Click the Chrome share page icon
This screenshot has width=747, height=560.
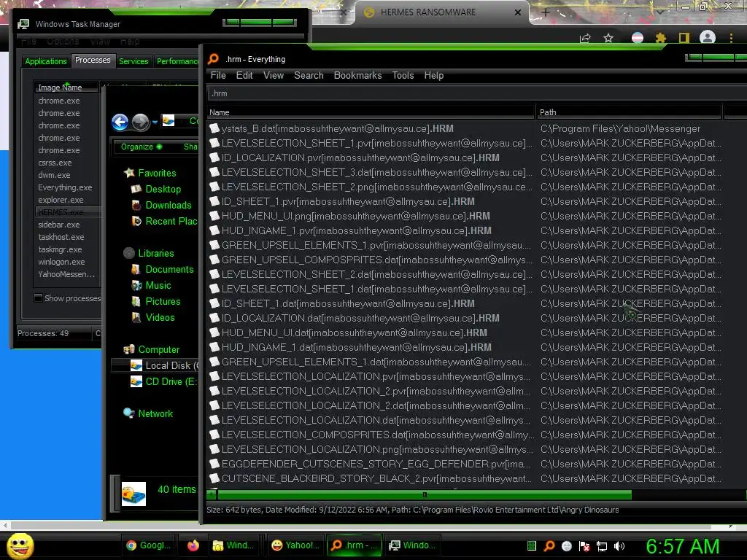[585, 38]
